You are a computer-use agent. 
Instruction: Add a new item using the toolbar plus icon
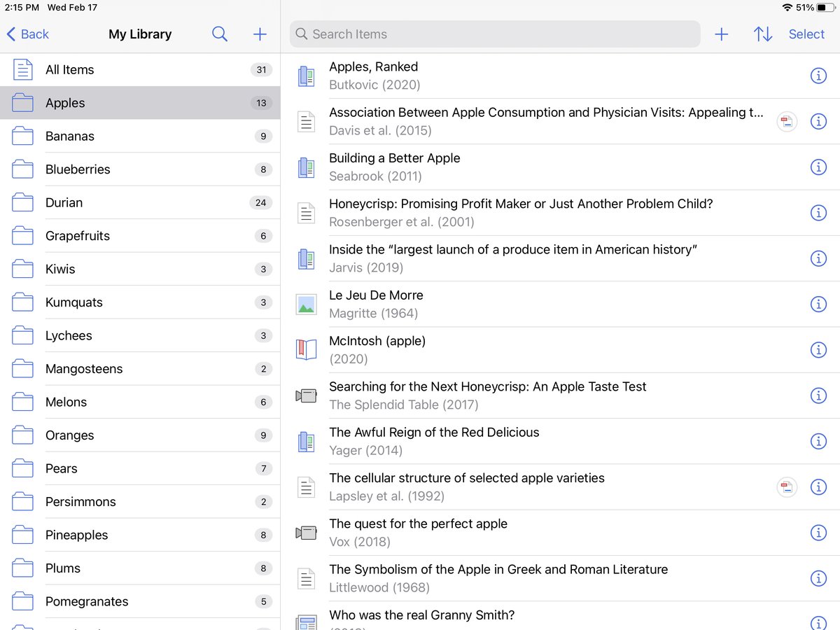pos(721,34)
